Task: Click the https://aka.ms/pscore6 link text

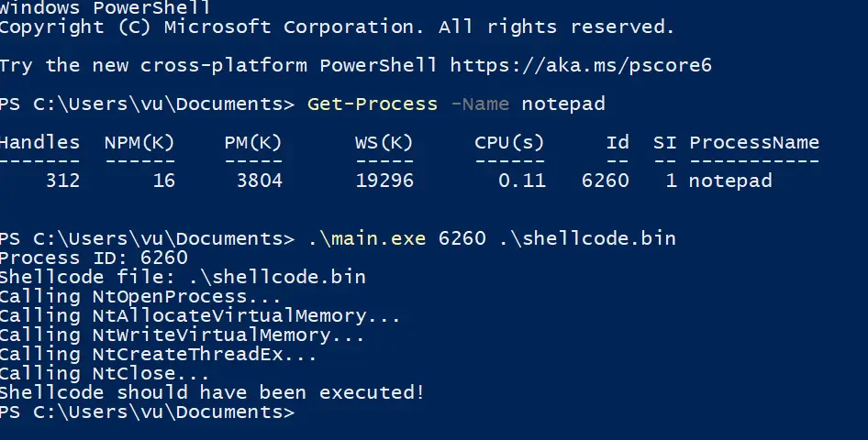Action: pos(581,65)
